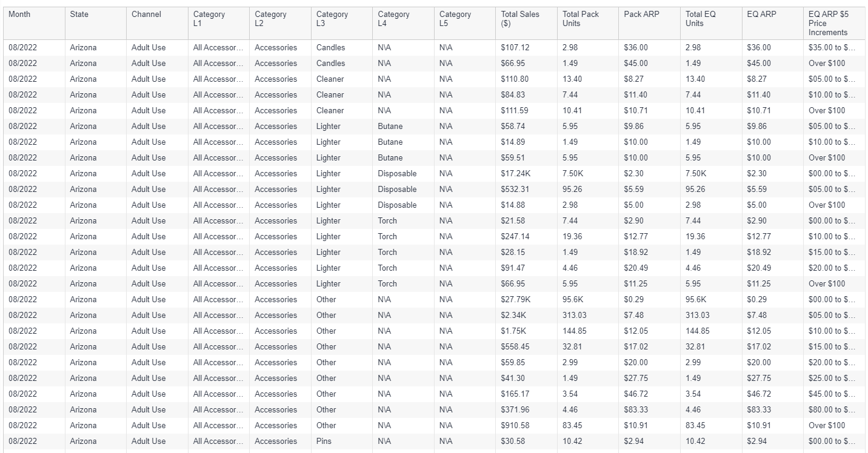
Task: Select the $371.96 total sales cell
Action: [x=515, y=409]
